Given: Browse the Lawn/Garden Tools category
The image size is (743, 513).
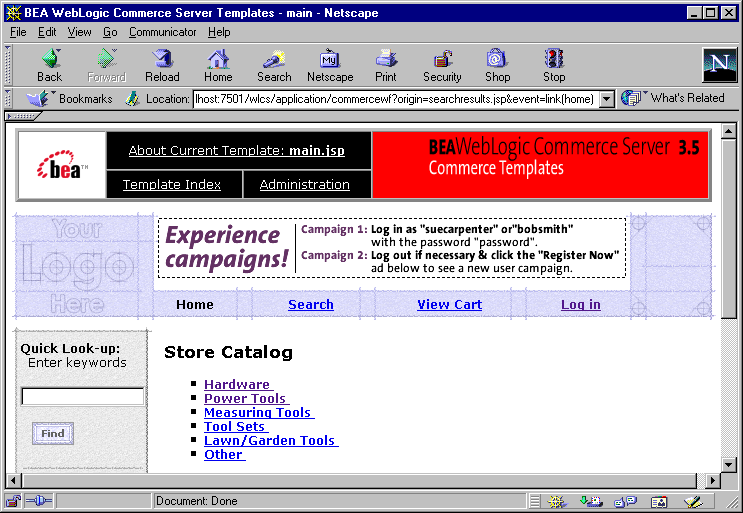Looking at the screenshot, I should pyautogui.click(x=271, y=441).
